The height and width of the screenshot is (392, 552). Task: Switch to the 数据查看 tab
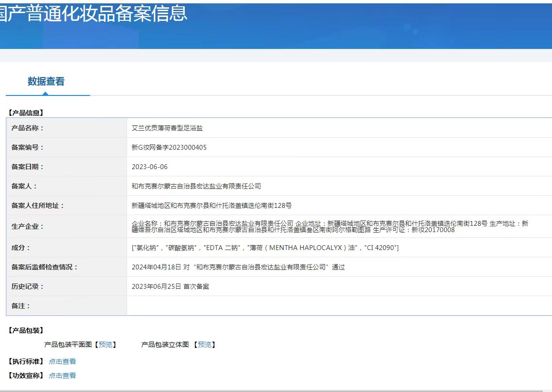pos(46,81)
